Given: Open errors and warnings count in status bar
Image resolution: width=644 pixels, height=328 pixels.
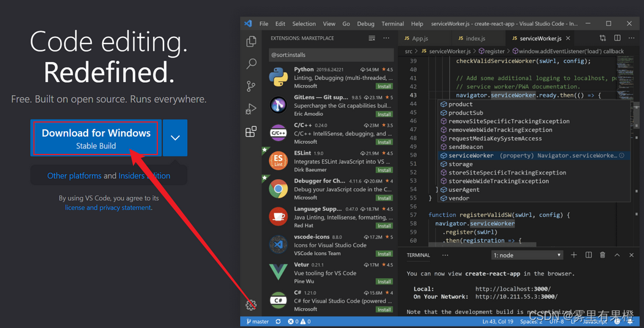Looking at the screenshot, I should click(x=299, y=321).
